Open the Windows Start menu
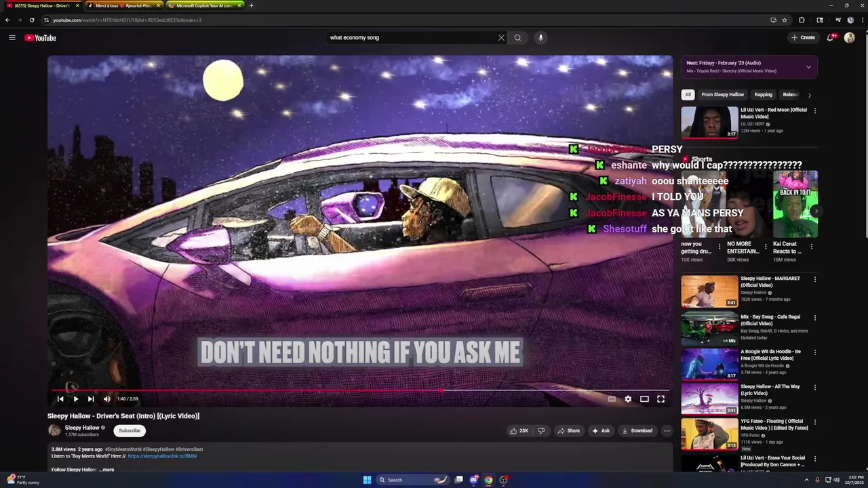 tap(367, 480)
